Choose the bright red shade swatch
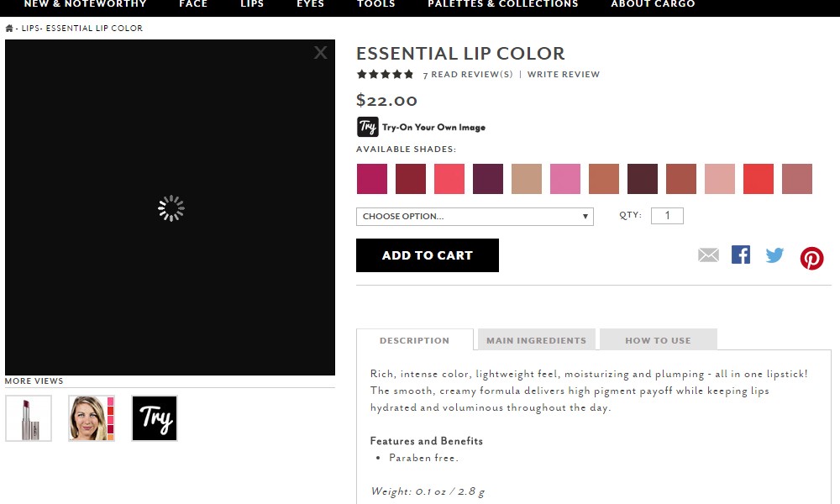Image resolution: width=840 pixels, height=504 pixels. coord(759,179)
